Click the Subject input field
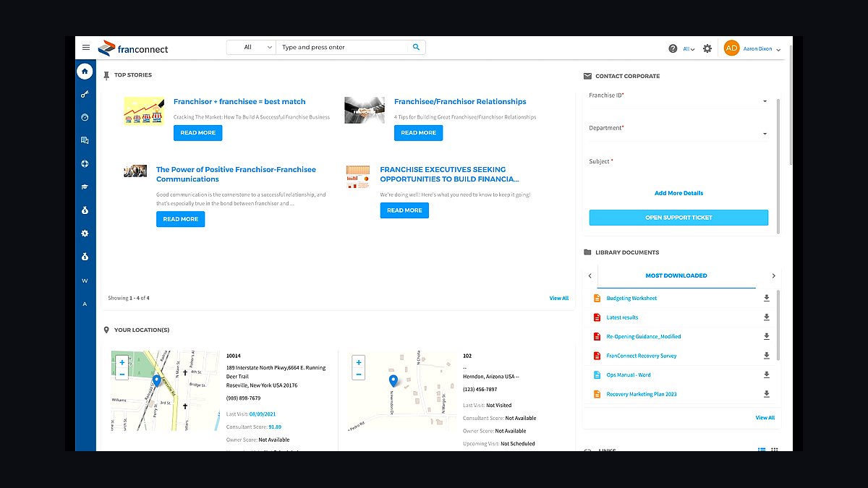The width and height of the screenshot is (868, 488). [x=678, y=170]
